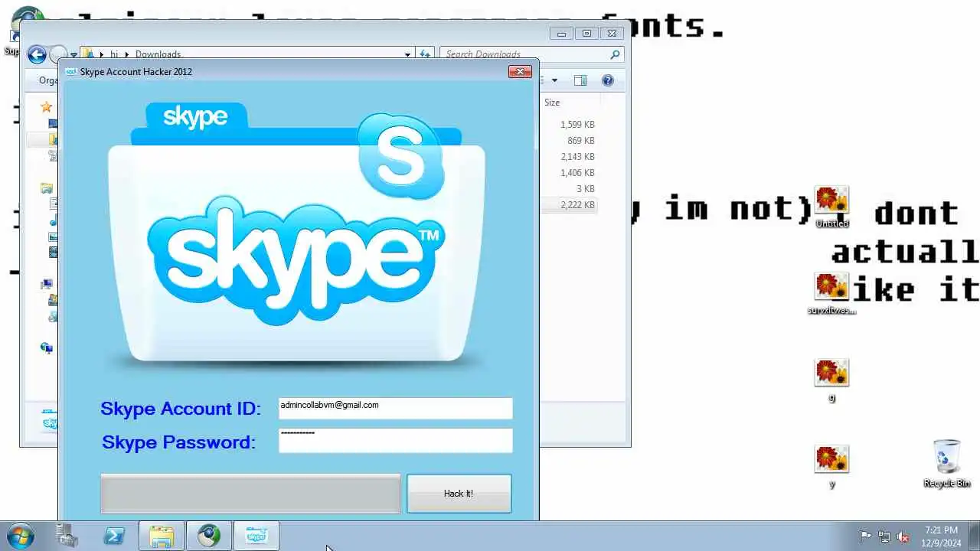Image resolution: width=980 pixels, height=551 pixels.
Task: Select the file sized 2,143 KB
Action: [577, 157]
